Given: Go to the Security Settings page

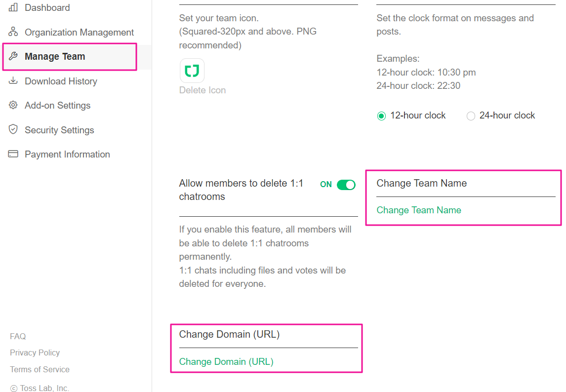Looking at the screenshot, I should tap(59, 130).
